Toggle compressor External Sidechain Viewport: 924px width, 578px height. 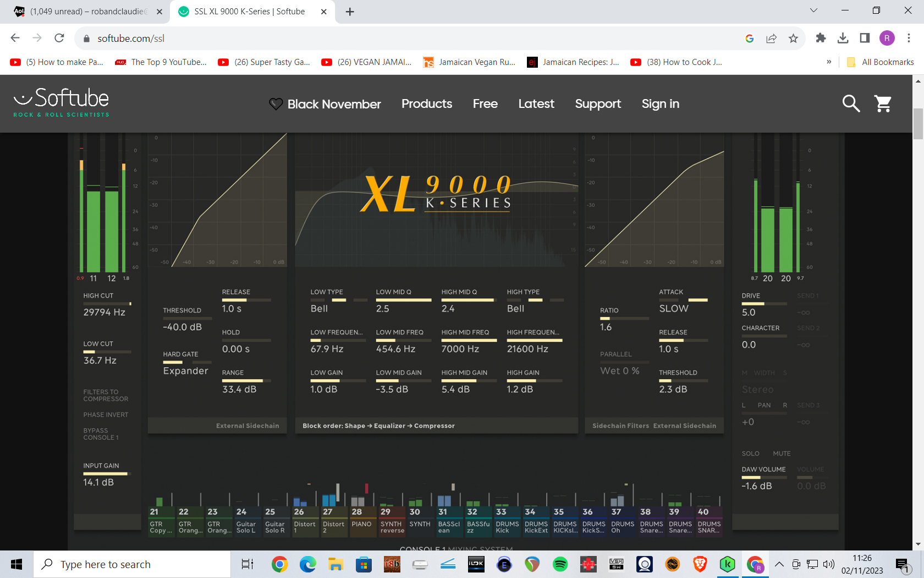click(684, 426)
